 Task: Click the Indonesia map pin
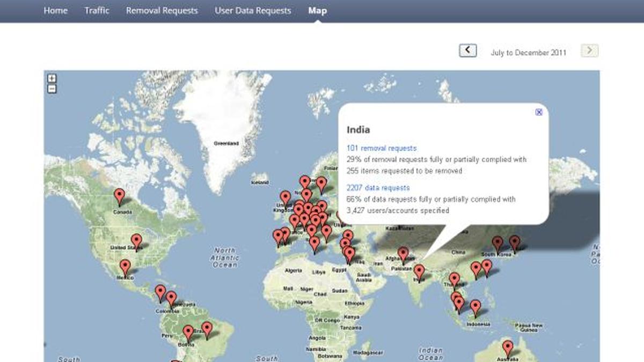click(475, 307)
